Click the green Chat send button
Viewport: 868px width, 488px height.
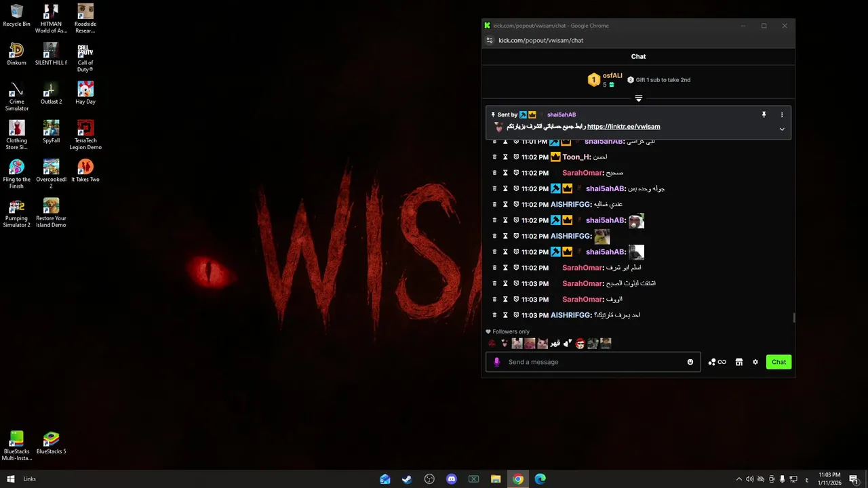[778, 362]
